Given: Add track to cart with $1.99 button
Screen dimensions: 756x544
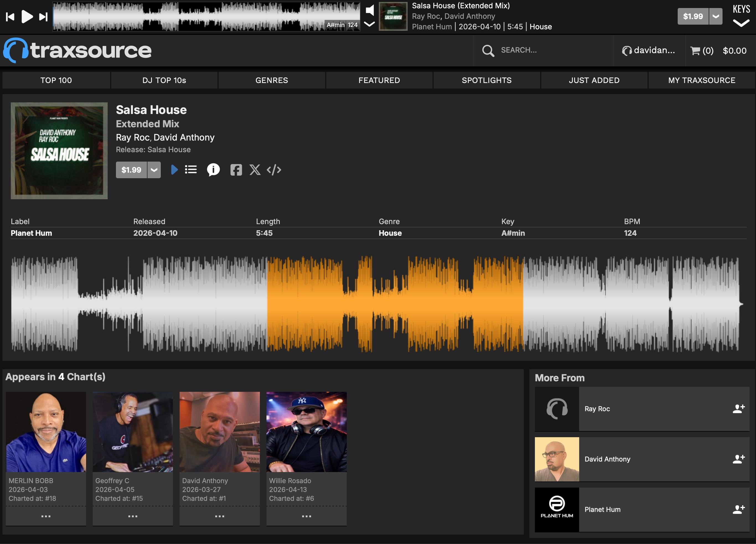Looking at the screenshot, I should [x=131, y=170].
